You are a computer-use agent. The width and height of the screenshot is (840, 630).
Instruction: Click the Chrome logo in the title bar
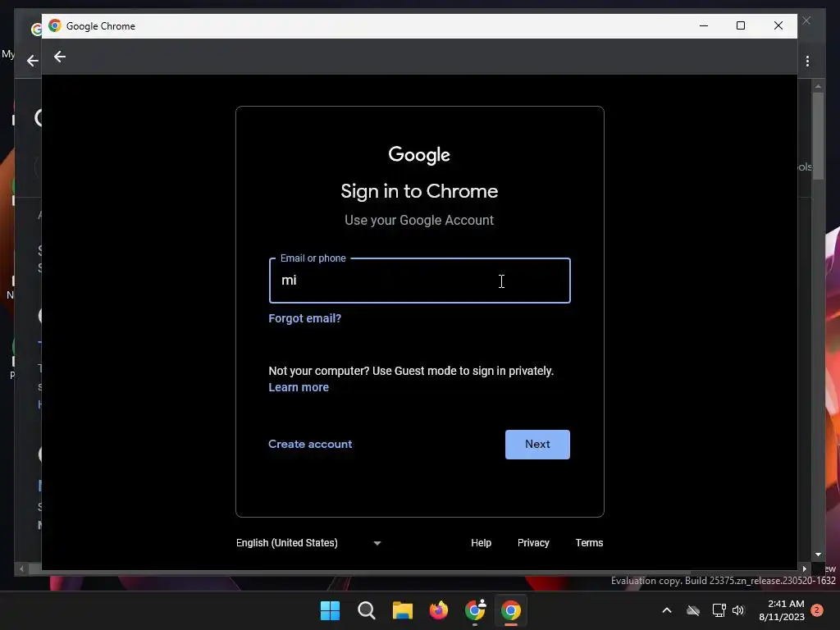click(55, 25)
